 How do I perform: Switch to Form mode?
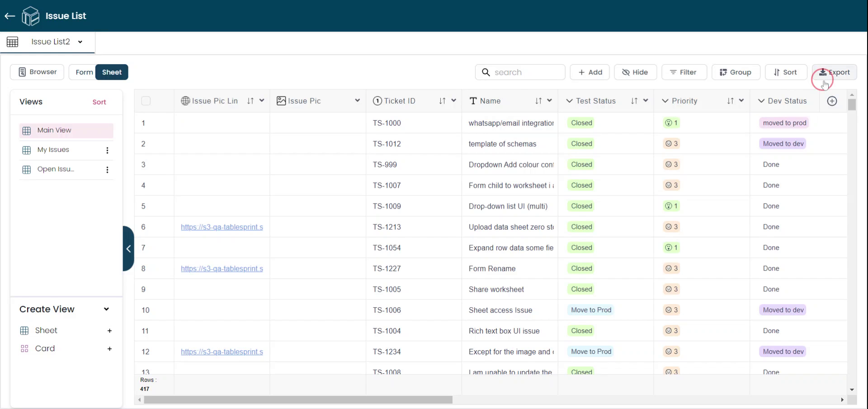coord(84,72)
